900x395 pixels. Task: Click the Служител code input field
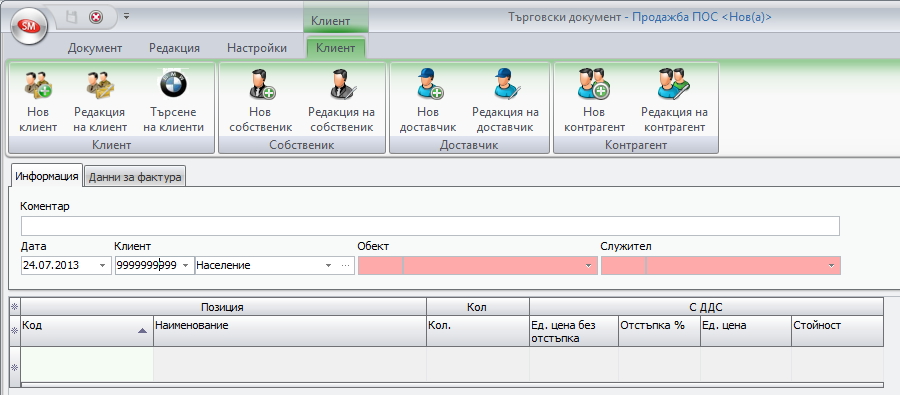(x=623, y=266)
